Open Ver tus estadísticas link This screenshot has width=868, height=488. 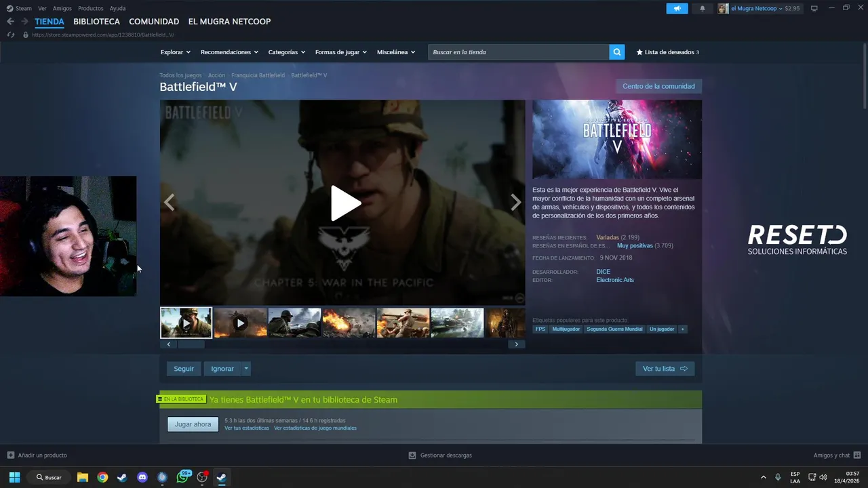(x=247, y=428)
